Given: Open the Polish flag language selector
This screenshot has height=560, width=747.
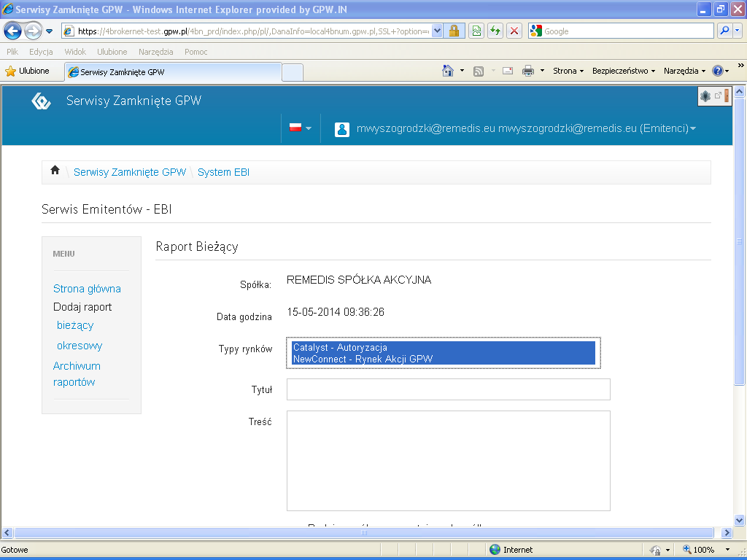Looking at the screenshot, I should tap(300, 128).
